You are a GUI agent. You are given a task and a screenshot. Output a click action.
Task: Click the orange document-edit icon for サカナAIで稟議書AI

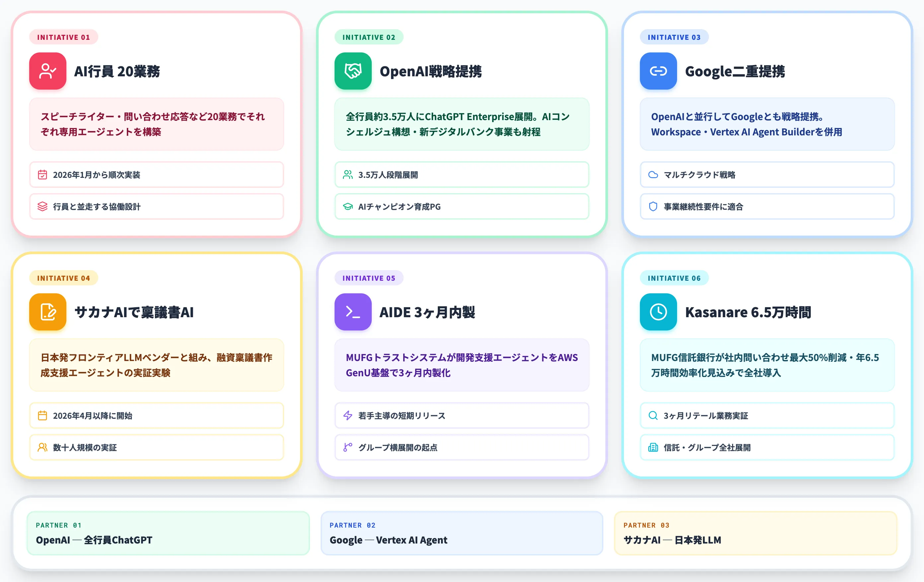click(47, 312)
